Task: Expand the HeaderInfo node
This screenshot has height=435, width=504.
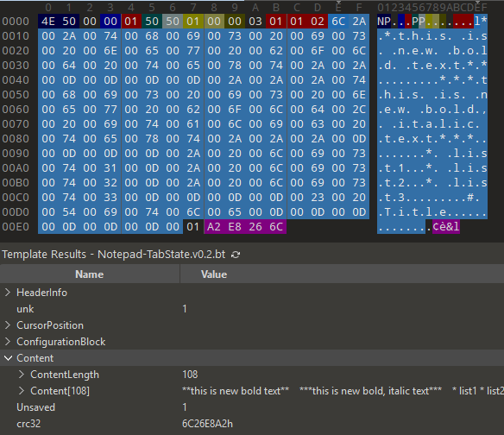Action: (8, 293)
